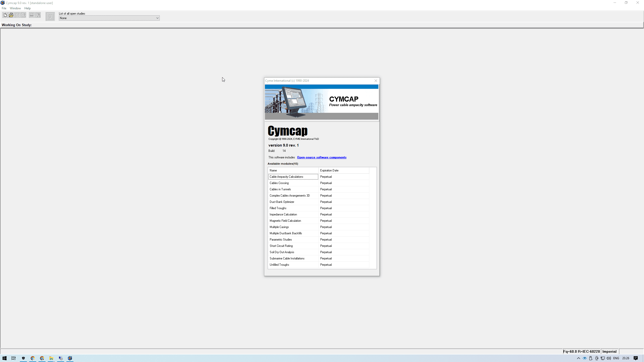Open the Window menu

pos(15,8)
